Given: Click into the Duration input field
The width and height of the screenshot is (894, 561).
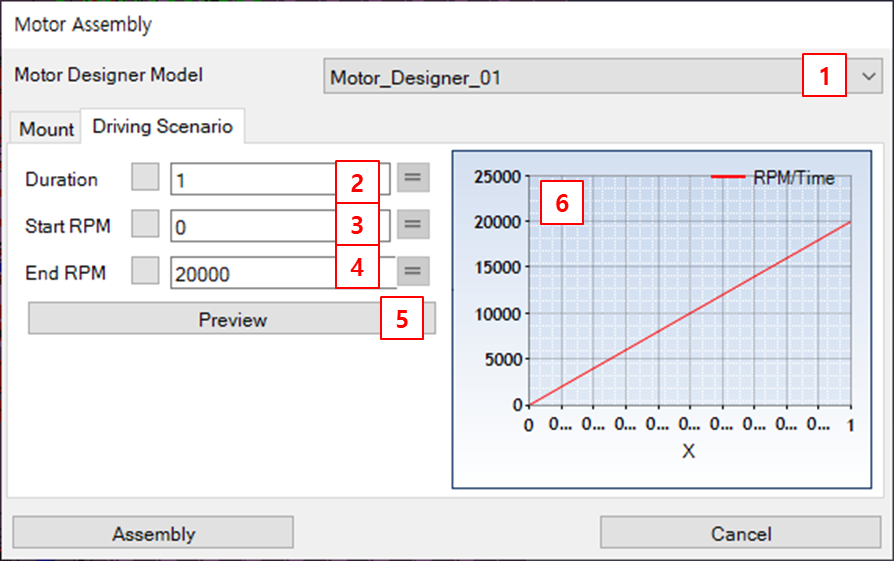Looking at the screenshot, I should (x=280, y=180).
